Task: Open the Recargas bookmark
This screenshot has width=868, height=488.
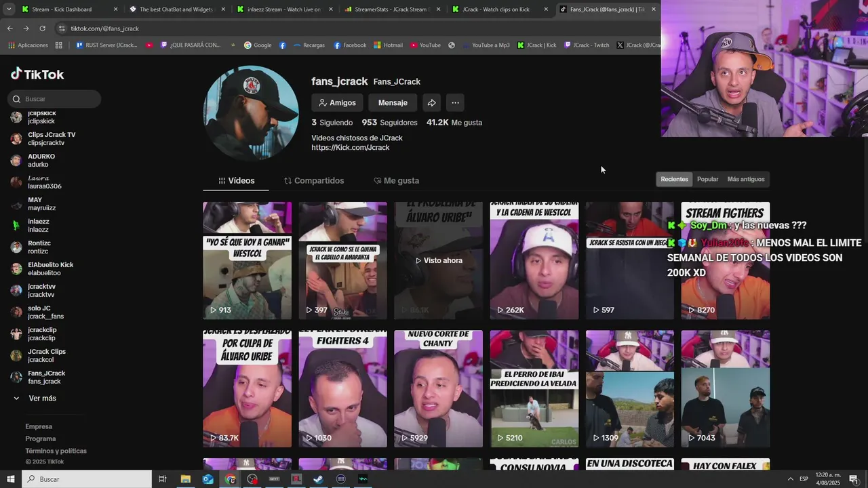Action: 309,45
